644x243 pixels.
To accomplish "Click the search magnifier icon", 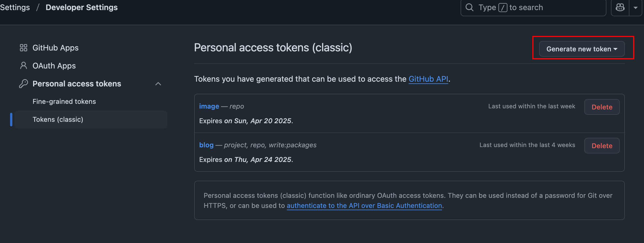I will 470,7.
